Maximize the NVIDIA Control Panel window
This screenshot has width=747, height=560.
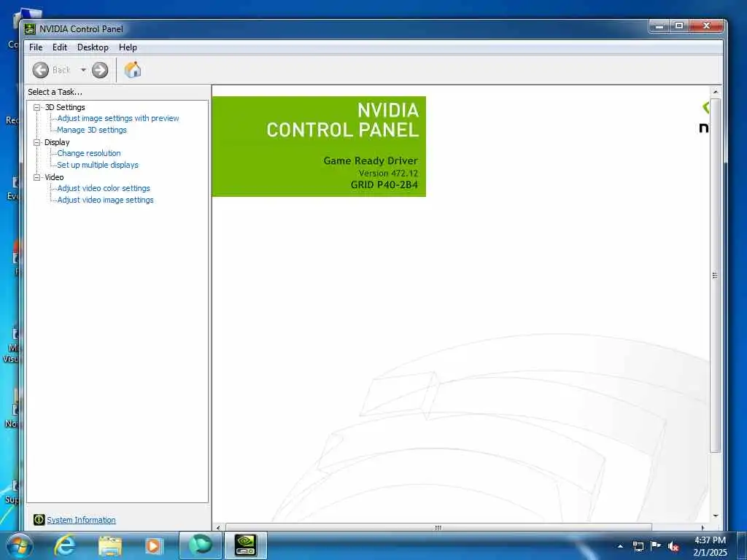(679, 26)
